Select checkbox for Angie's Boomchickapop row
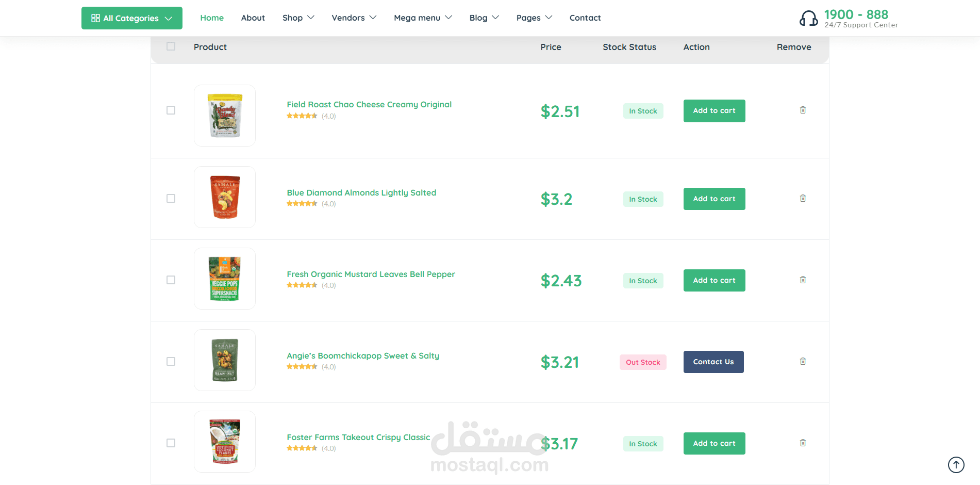 tap(171, 362)
